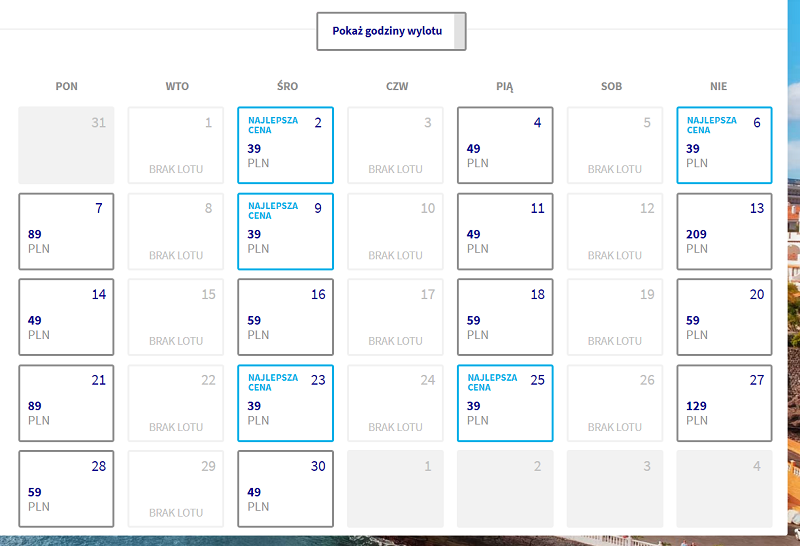
Task: Click Tuesday 1 cell marked BRAK LOTU
Action: (x=176, y=145)
